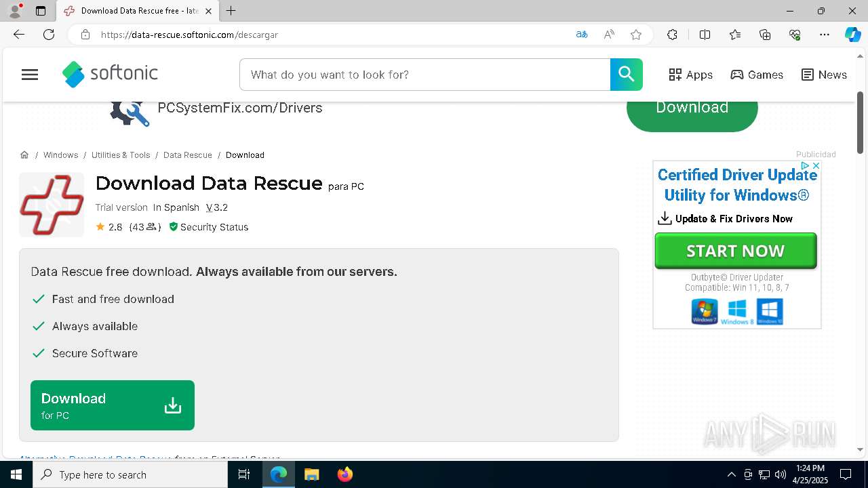Screen dimensions: 868x488
Task: Click the AdChoices triangle icon
Action: (805, 165)
